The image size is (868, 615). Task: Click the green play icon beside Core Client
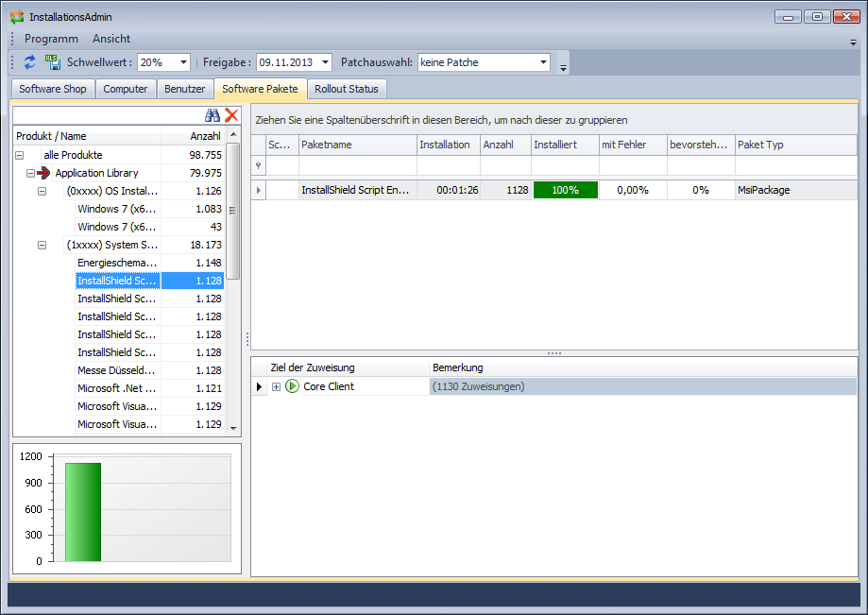292,386
